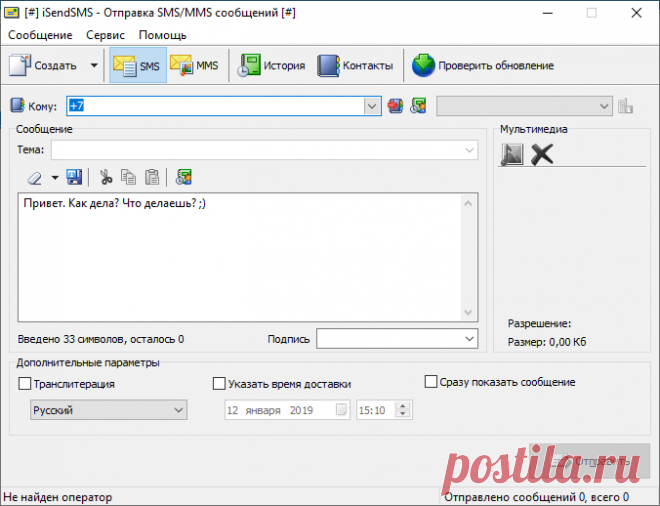Switch to SMS mode in toolbar
Screen dimensions: 660x506
point(138,65)
